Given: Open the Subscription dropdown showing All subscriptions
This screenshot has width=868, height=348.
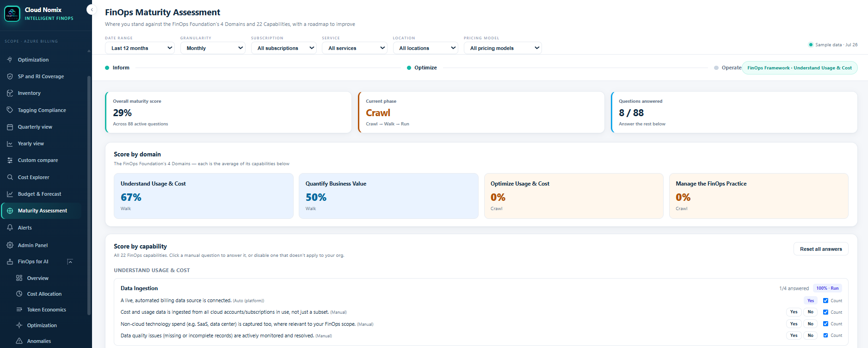Looking at the screenshot, I should 283,48.
